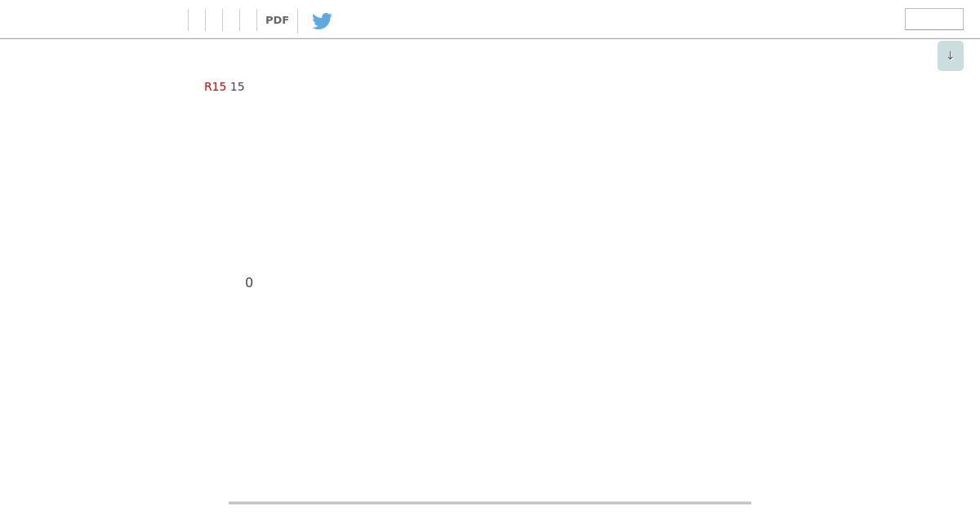This screenshot has height=514, width=980.
Task: Click the down arrow button
Action: (951, 55)
